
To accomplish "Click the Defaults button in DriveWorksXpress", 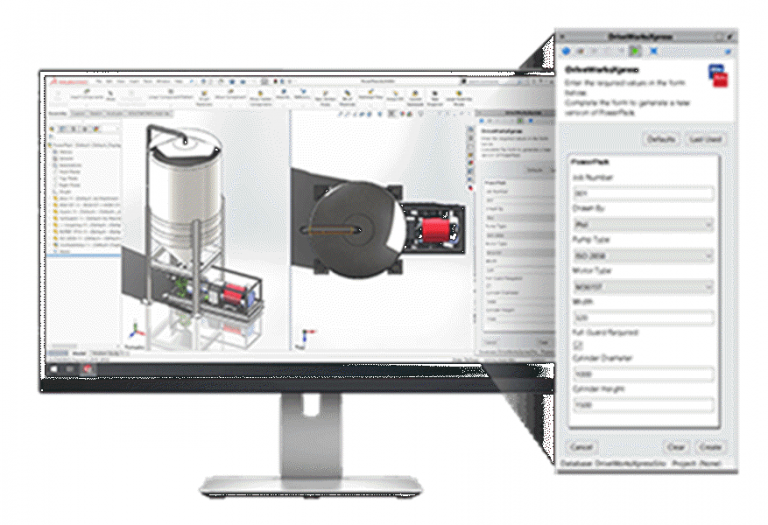I will pyautogui.click(x=661, y=139).
